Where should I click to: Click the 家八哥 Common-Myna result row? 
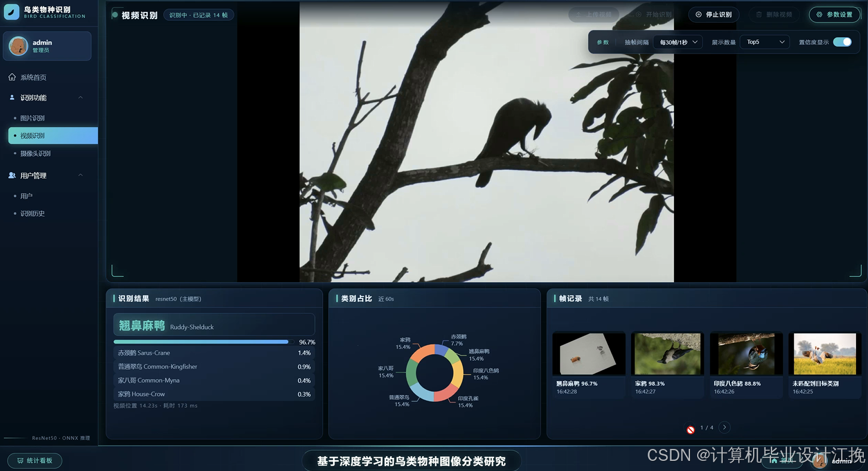(x=214, y=380)
